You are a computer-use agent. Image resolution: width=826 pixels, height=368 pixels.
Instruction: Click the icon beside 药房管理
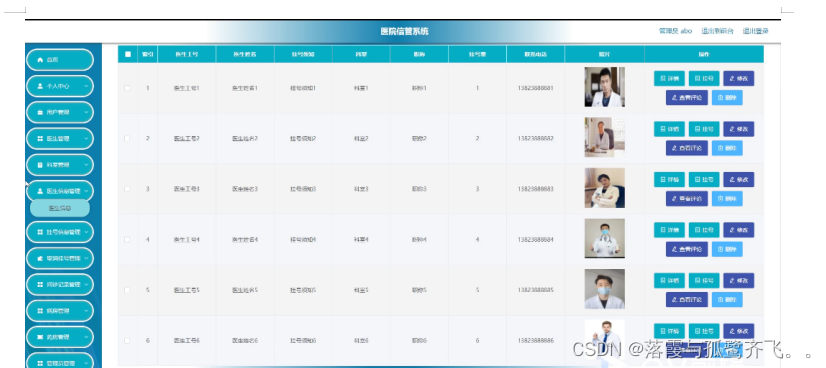(40, 337)
